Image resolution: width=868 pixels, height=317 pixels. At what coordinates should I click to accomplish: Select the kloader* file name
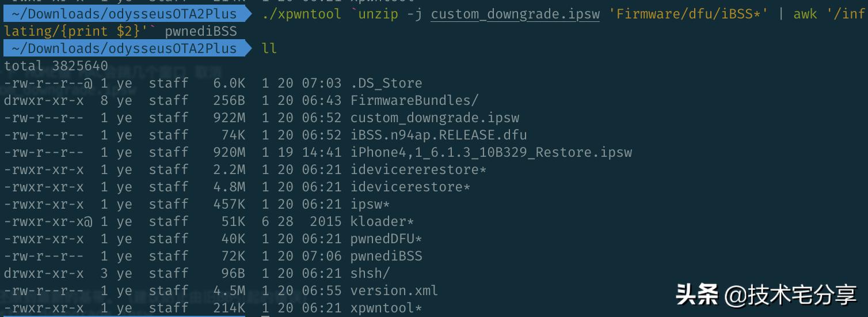point(382,221)
